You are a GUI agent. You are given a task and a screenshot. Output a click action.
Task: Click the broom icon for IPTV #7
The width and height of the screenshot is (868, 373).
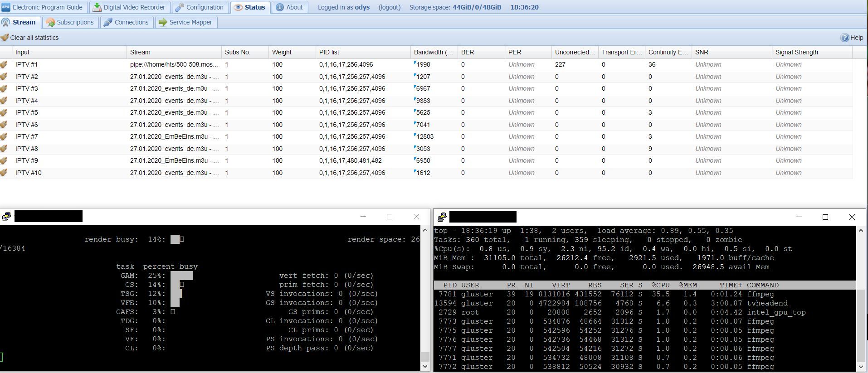tap(4, 137)
